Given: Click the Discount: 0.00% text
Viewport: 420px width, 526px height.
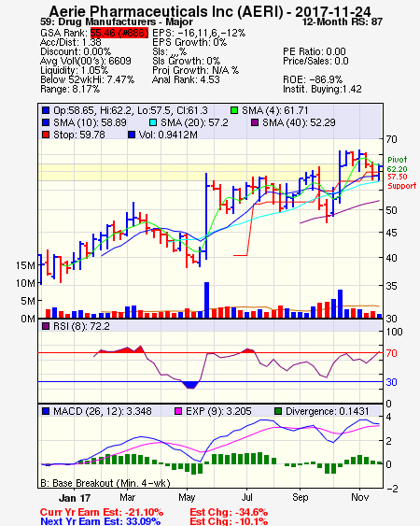Looking at the screenshot, I should (76, 51).
